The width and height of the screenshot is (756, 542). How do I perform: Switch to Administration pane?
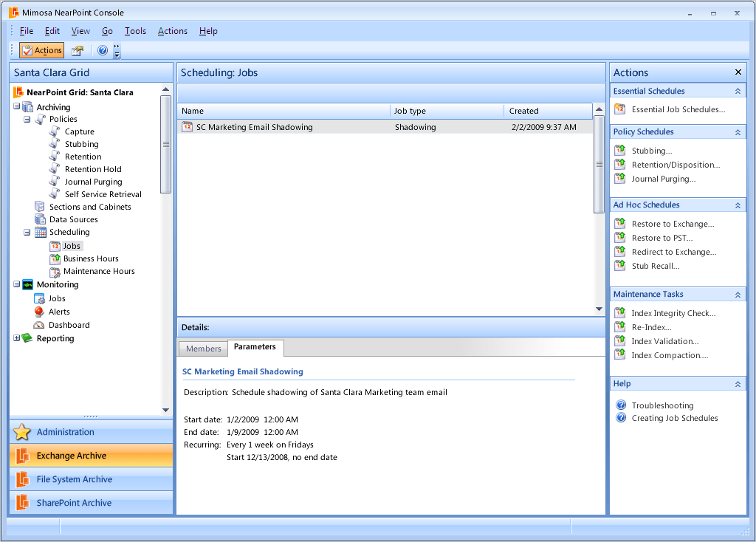(91, 432)
